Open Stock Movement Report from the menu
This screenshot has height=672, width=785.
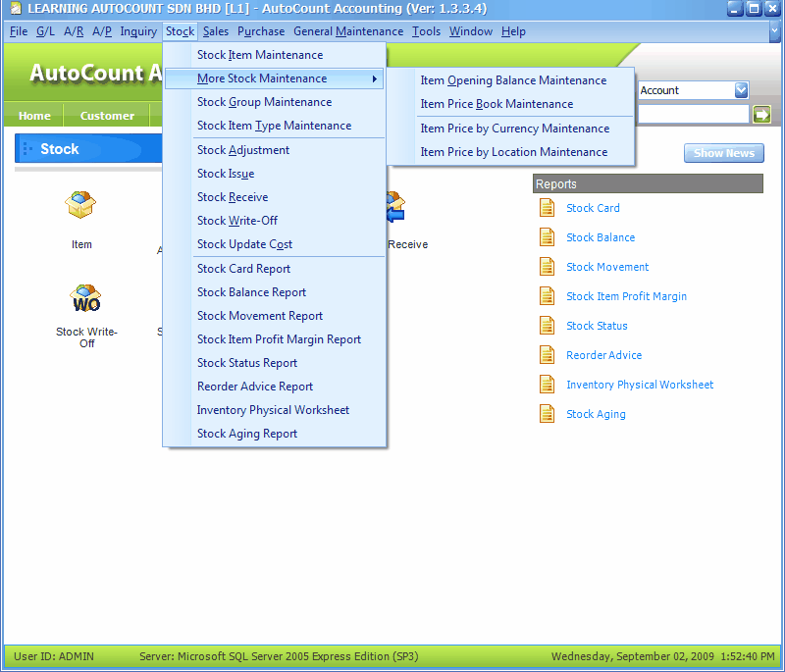click(x=275, y=316)
